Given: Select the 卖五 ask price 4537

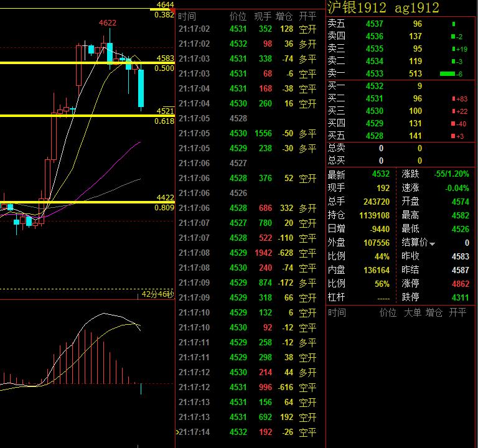Looking at the screenshot, I should (374, 24).
